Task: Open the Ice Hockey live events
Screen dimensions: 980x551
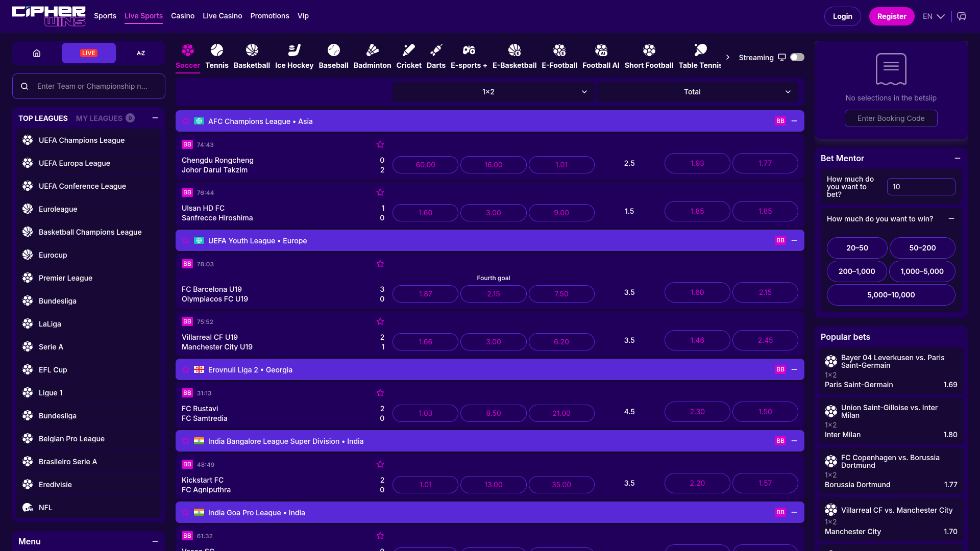Action: point(294,50)
